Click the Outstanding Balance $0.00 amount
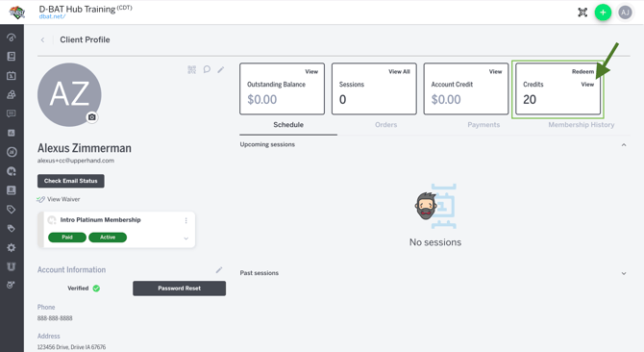The width and height of the screenshot is (644, 352). [262, 99]
